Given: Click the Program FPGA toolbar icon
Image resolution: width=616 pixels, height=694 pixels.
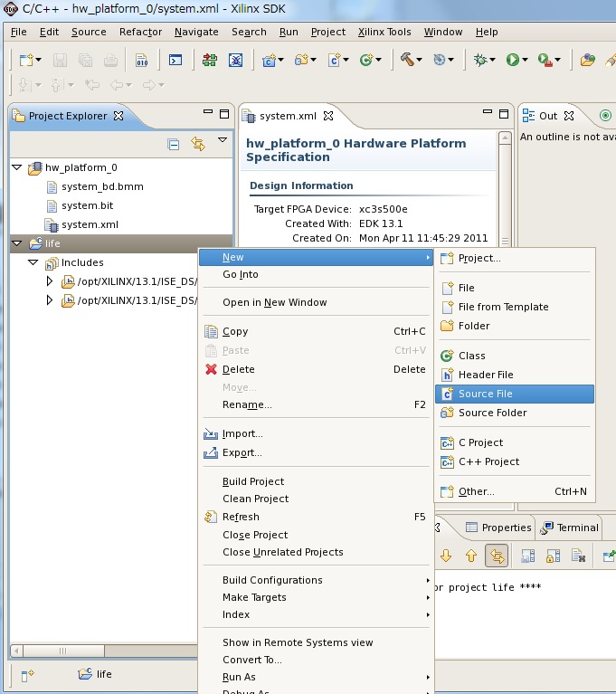Looking at the screenshot, I should 210,60.
